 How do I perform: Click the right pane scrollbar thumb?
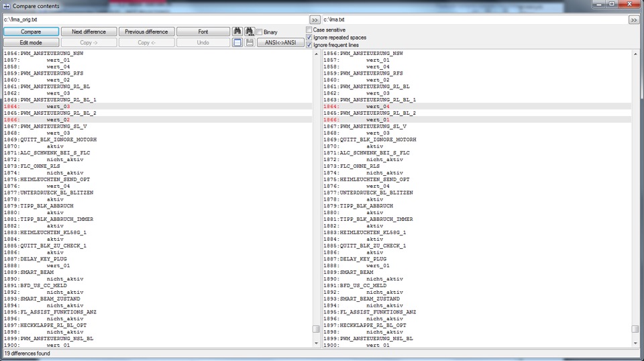635,329
